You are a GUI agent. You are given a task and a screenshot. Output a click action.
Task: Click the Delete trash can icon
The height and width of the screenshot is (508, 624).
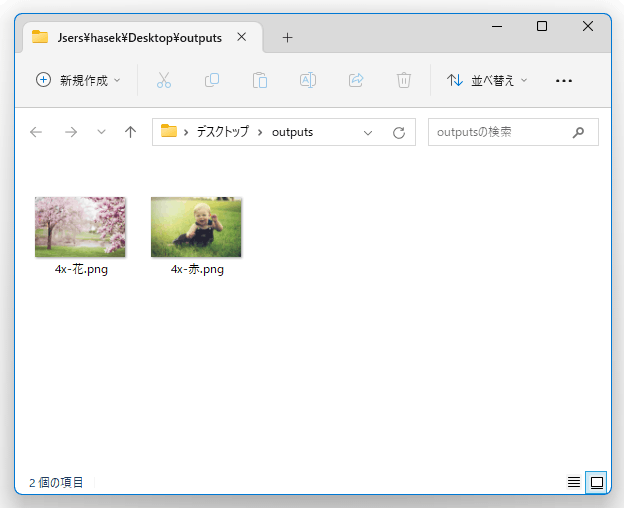coord(404,80)
